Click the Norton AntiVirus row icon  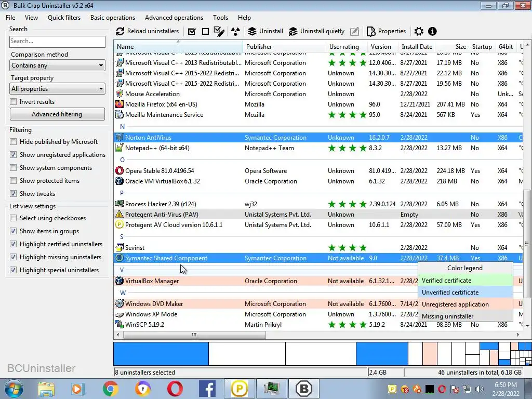pyautogui.click(x=119, y=137)
